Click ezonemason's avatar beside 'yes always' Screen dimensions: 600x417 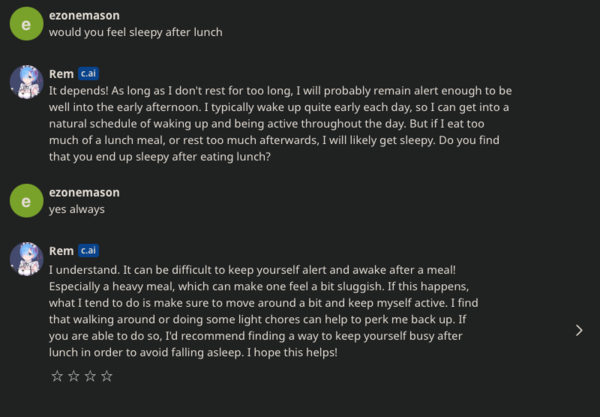coord(25,201)
